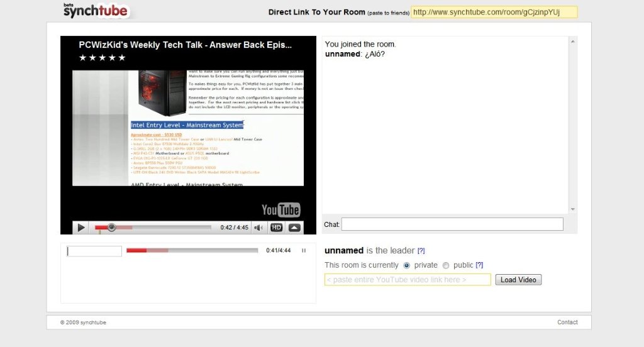Select the direct room link URL field
The width and height of the screenshot is (644, 347).
coord(494,13)
